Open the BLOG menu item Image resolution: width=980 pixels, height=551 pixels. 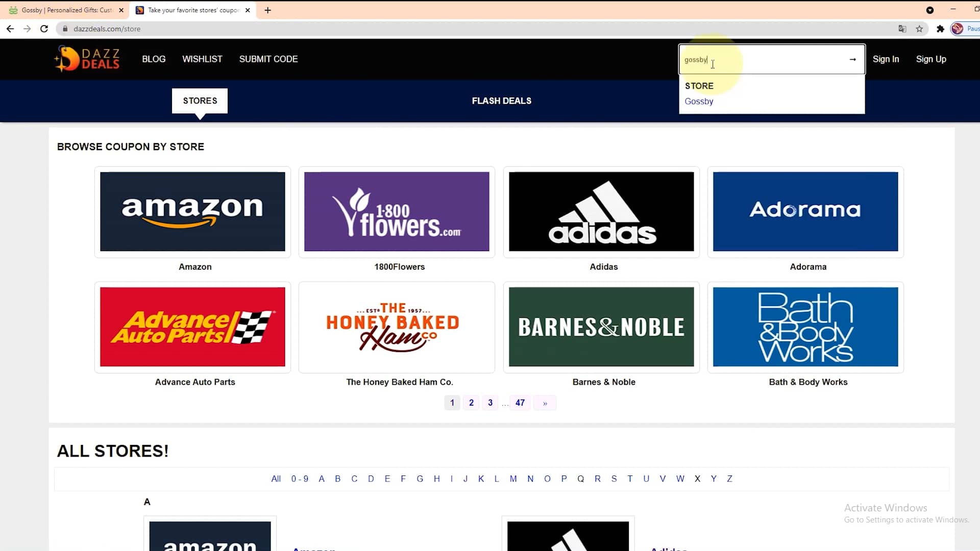(x=154, y=59)
